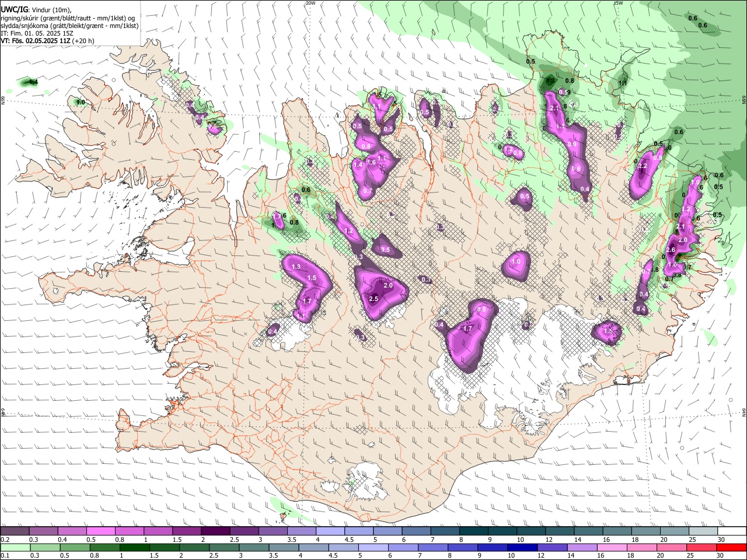Click the 'rigning/skúrir' description line in the header
The image size is (747, 560).
[68, 18]
